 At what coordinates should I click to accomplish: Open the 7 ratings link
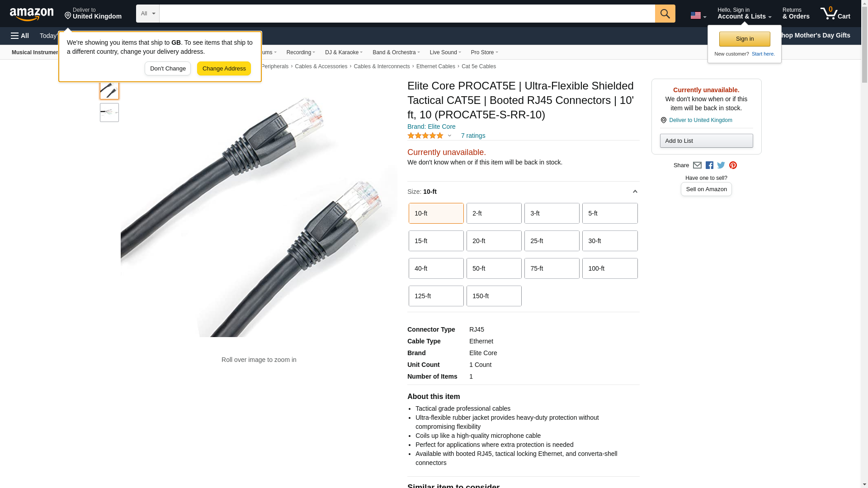click(473, 136)
